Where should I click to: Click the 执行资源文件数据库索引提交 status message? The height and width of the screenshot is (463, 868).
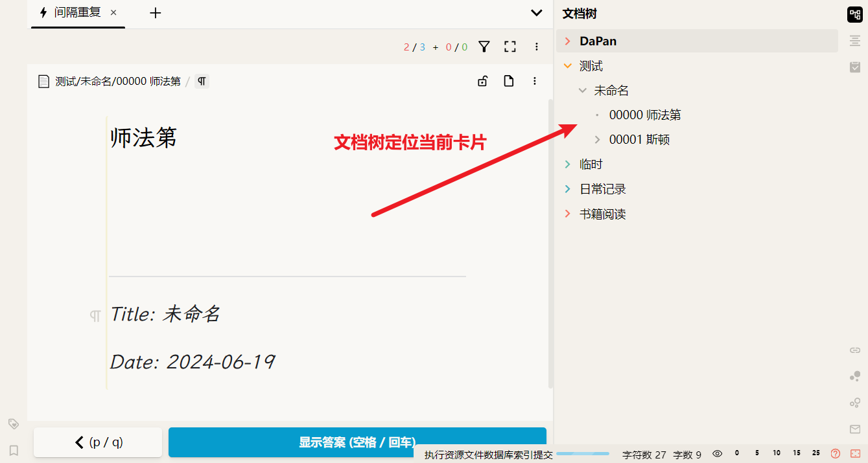tap(489, 455)
